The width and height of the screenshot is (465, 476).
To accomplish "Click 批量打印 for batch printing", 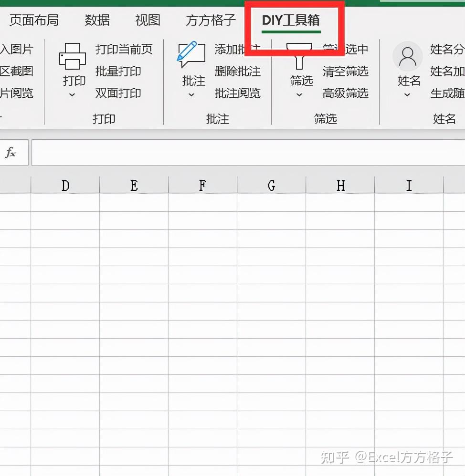I will coord(119,72).
